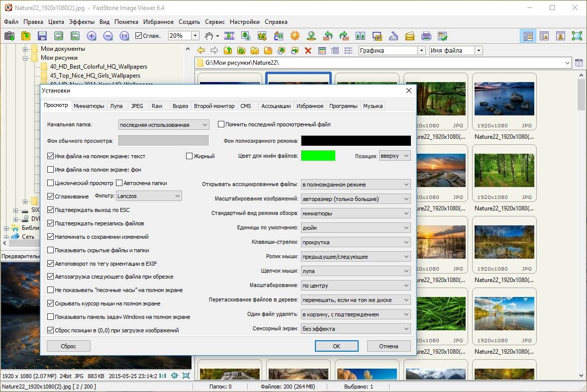The image size is (587, 392).
Task: Click the add to favorites star folder icon
Action: [255, 51]
